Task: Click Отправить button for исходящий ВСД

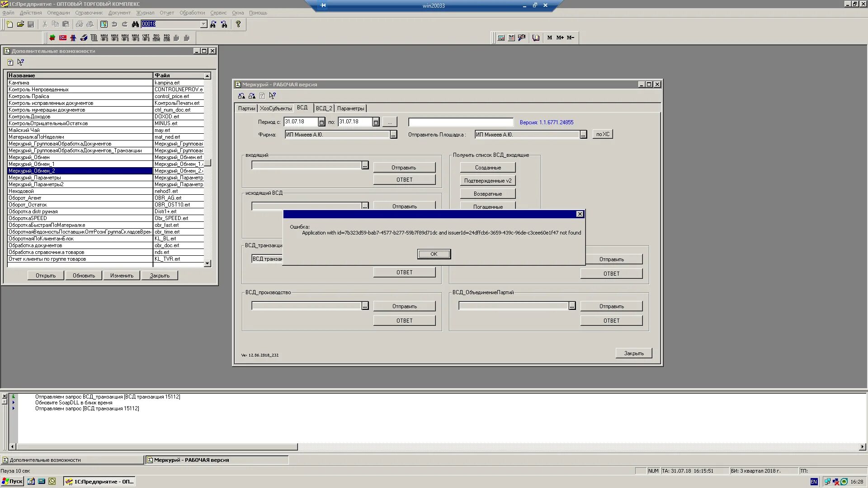Action: pos(404,206)
